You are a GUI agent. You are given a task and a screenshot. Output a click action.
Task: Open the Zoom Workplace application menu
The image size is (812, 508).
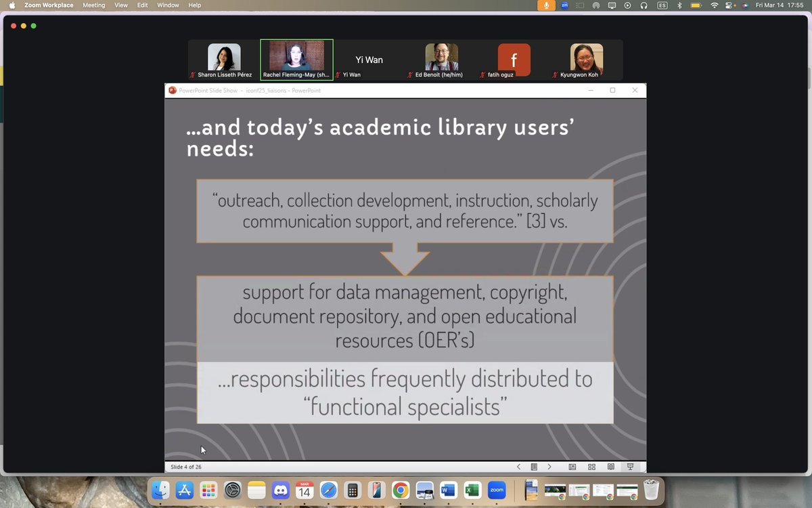click(x=49, y=5)
